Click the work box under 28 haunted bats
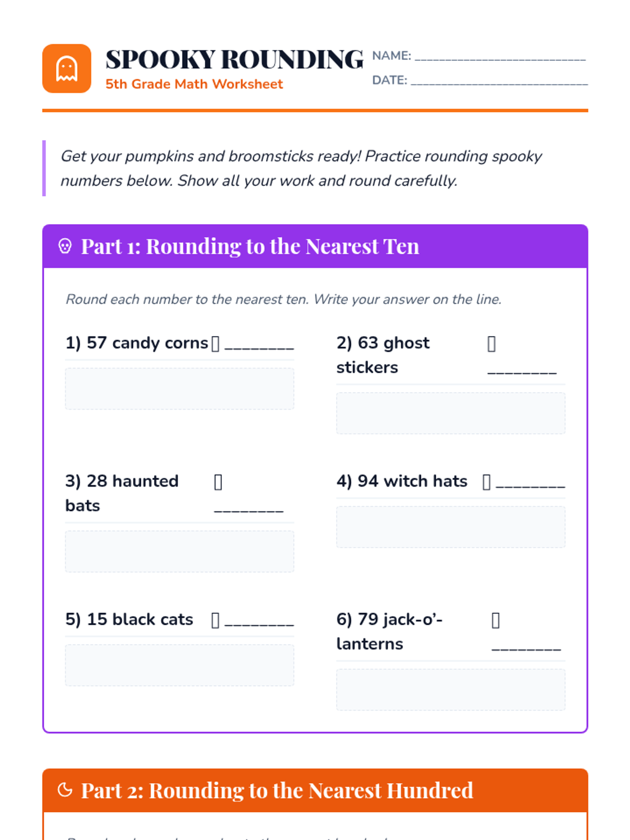The image size is (630, 840). coord(180,551)
